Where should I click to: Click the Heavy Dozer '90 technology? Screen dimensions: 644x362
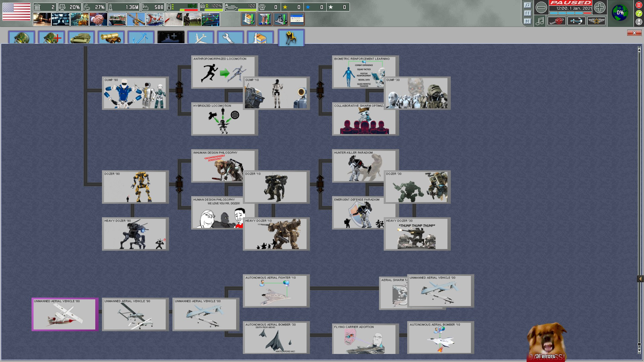[135, 234]
